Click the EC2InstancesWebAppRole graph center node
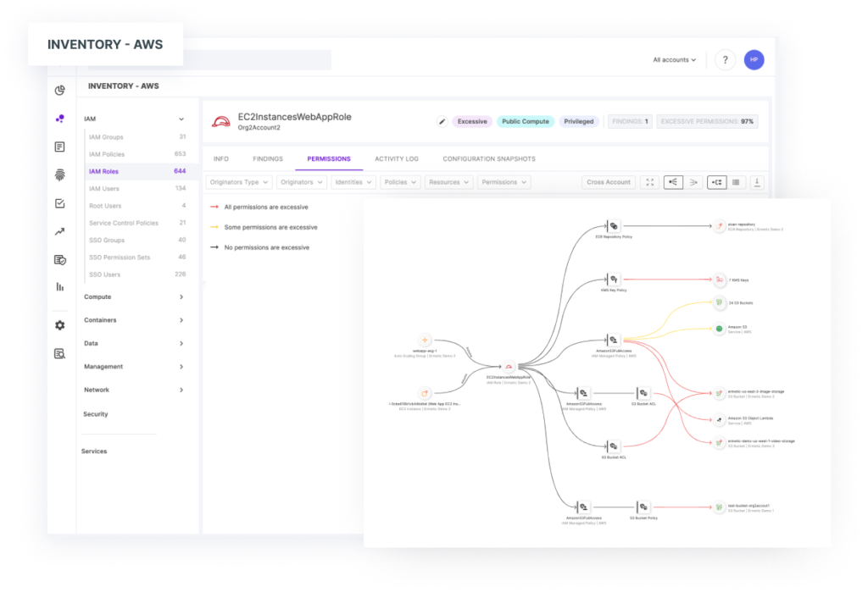 click(509, 366)
